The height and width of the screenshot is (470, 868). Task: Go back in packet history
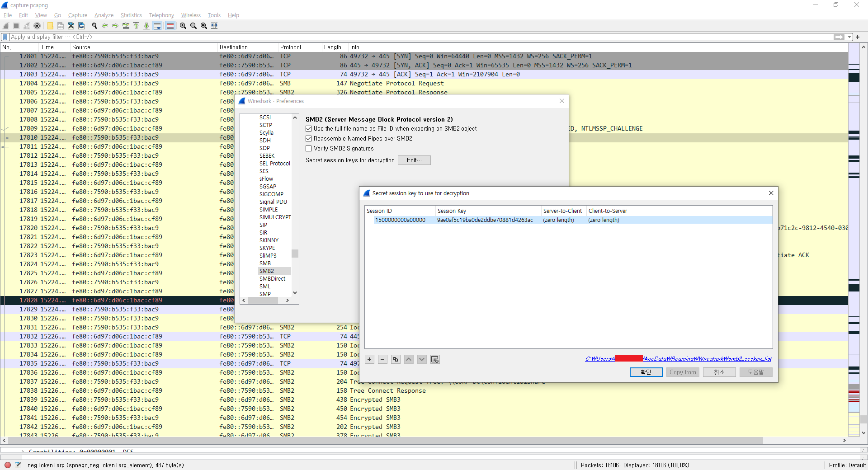click(105, 26)
